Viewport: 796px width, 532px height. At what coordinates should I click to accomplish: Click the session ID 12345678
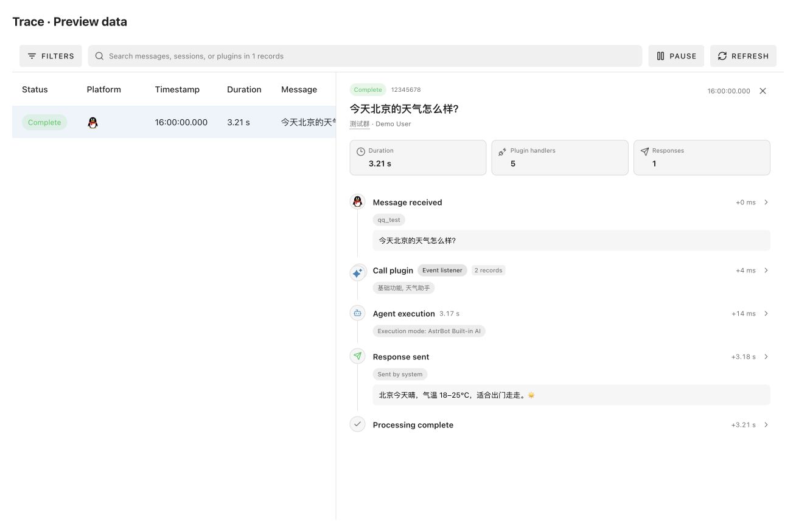click(x=406, y=90)
